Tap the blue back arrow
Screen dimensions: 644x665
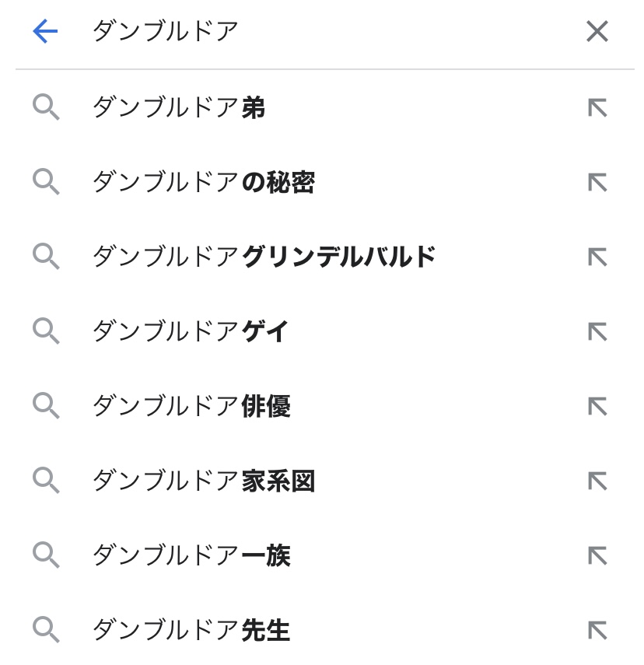pyautogui.click(x=45, y=31)
